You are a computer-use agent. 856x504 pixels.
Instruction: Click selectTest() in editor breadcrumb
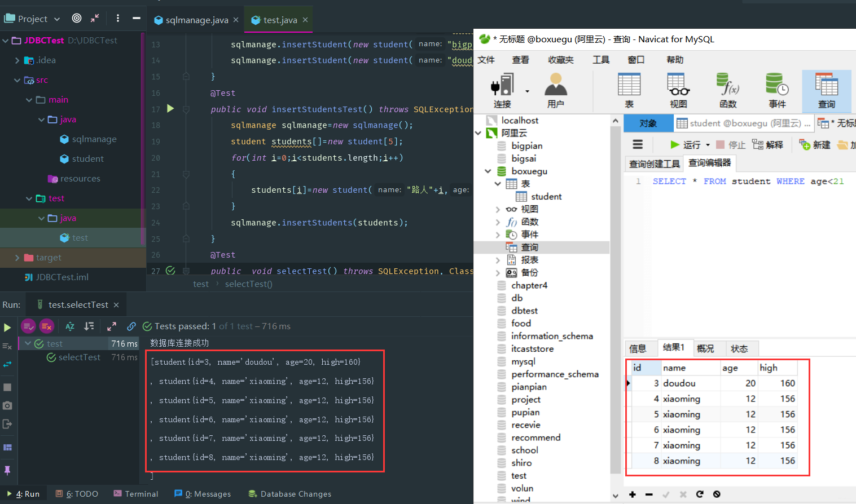click(249, 284)
